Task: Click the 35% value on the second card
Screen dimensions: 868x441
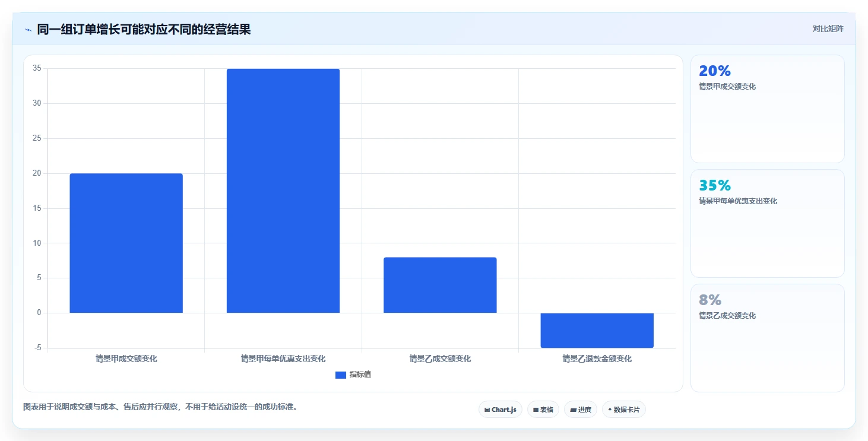Action: click(x=715, y=186)
